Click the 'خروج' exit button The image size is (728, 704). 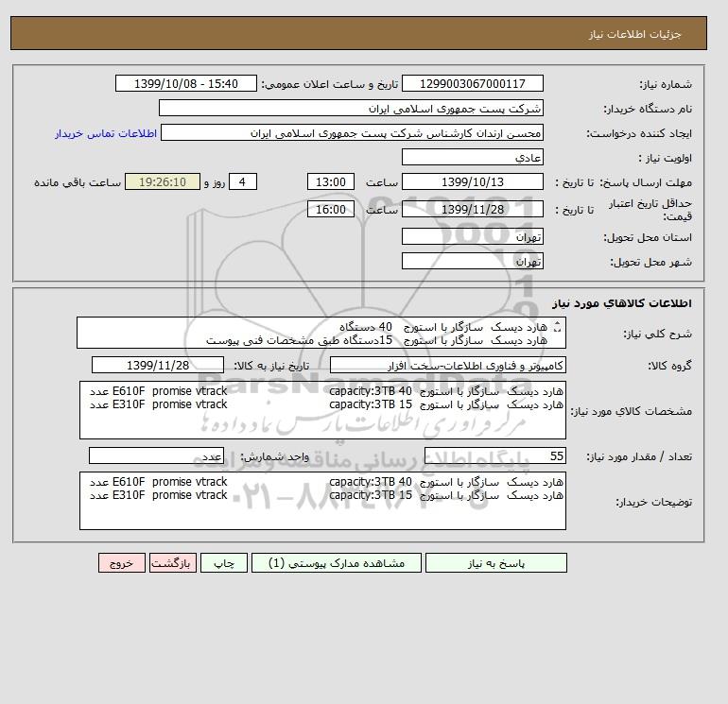[122, 563]
